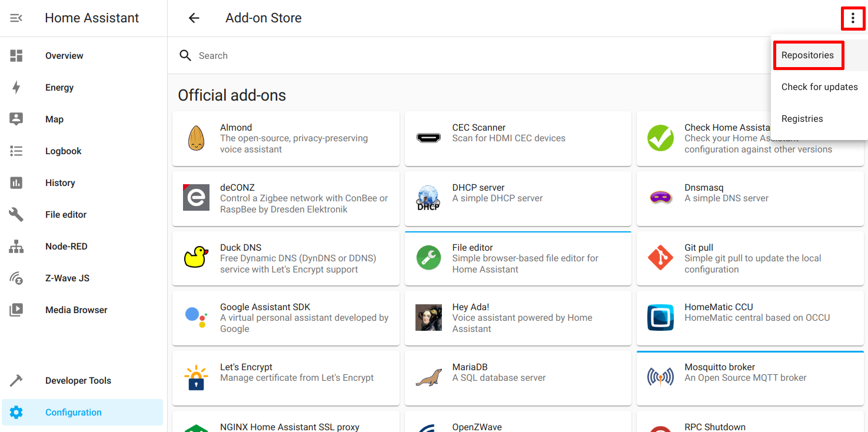Click the Configuration gear icon
Screen dimensions: 868x432
point(16,413)
